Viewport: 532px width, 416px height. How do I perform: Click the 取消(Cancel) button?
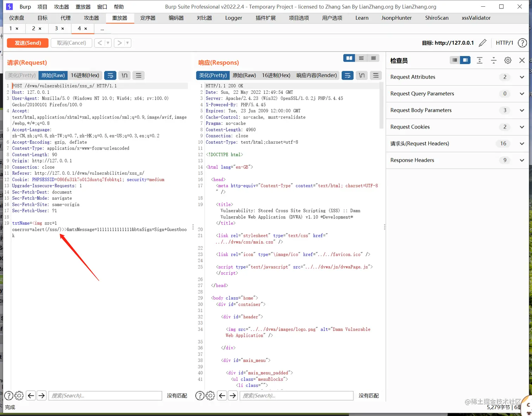point(71,43)
